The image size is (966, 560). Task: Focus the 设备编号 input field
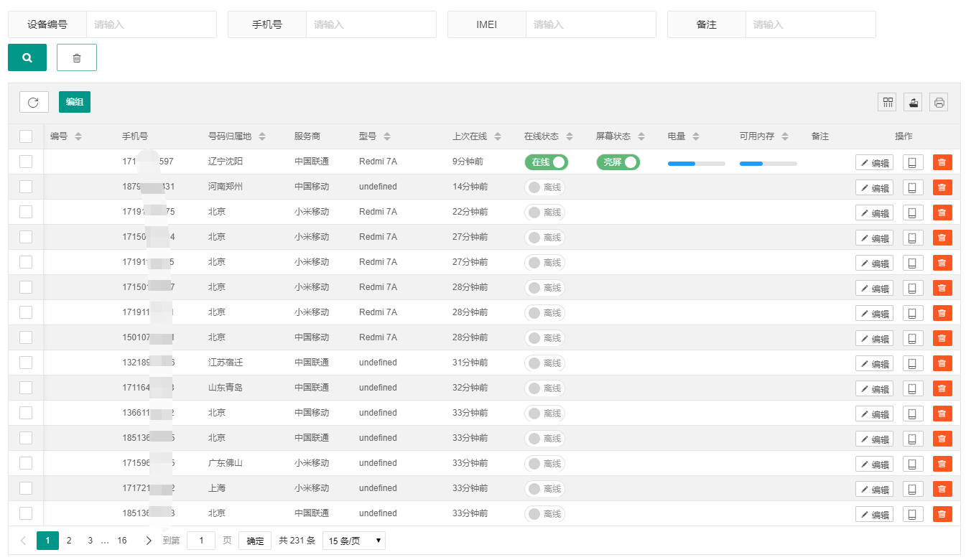152,24
